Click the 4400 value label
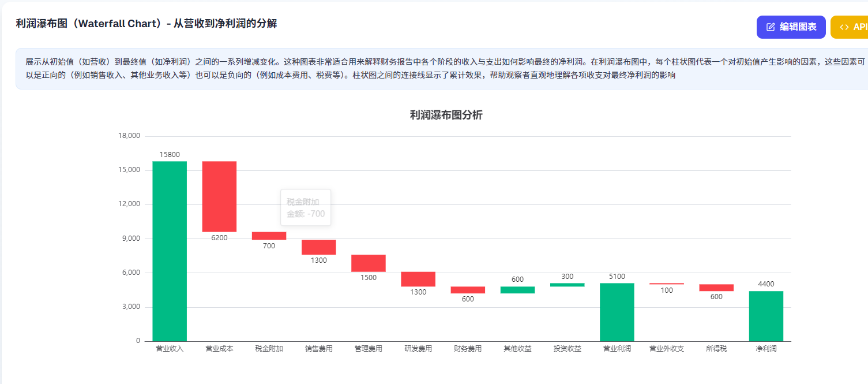This screenshot has width=868, height=384. (766, 284)
